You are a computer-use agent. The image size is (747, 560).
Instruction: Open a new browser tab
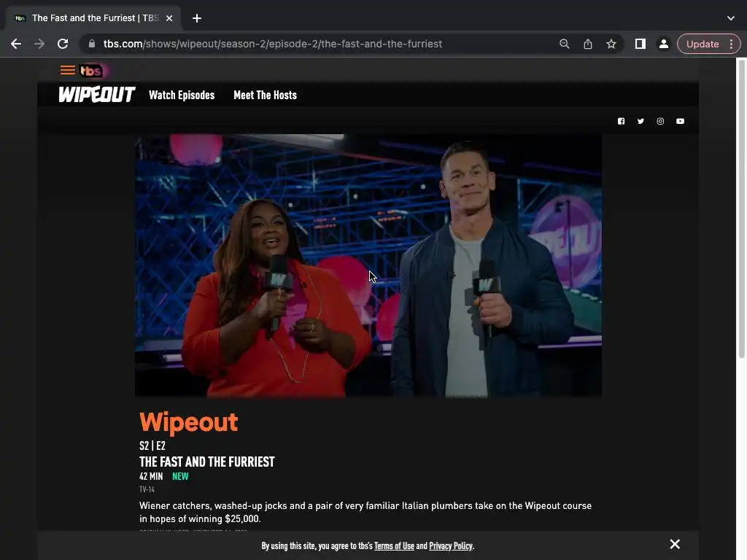coord(197,18)
